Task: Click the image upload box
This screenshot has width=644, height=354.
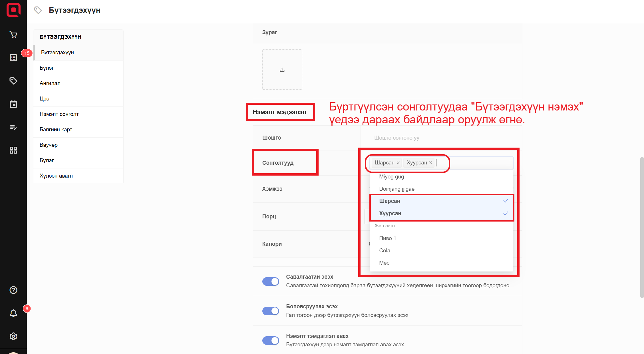Action: tap(282, 69)
